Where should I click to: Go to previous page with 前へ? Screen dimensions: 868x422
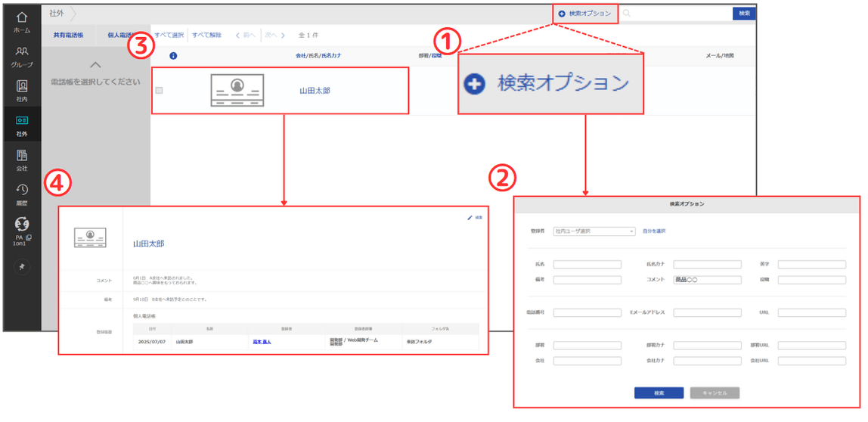click(245, 35)
